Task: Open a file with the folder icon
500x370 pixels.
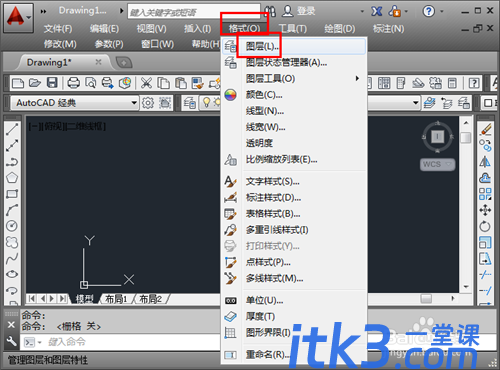Action: pos(35,83)
